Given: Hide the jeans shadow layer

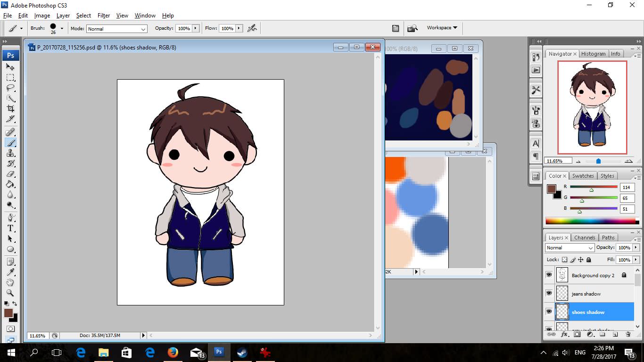Looking at the screenshot, I should click(549, 293).
